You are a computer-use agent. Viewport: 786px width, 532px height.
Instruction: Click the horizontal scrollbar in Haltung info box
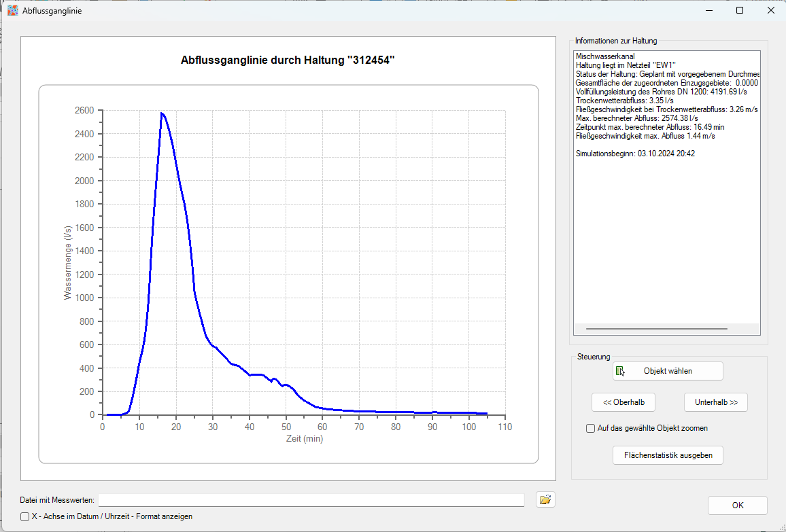click(x=656, y=329)
